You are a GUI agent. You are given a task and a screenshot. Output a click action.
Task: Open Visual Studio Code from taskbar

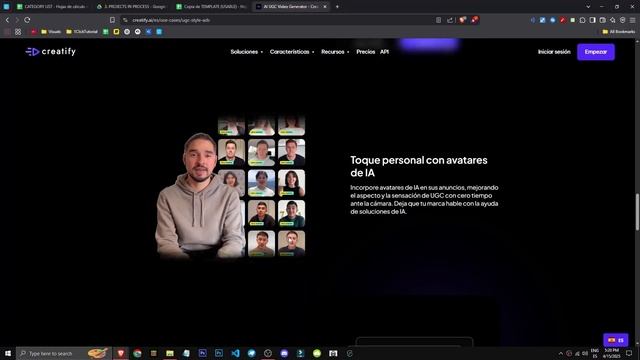click(x=235, y=353)
